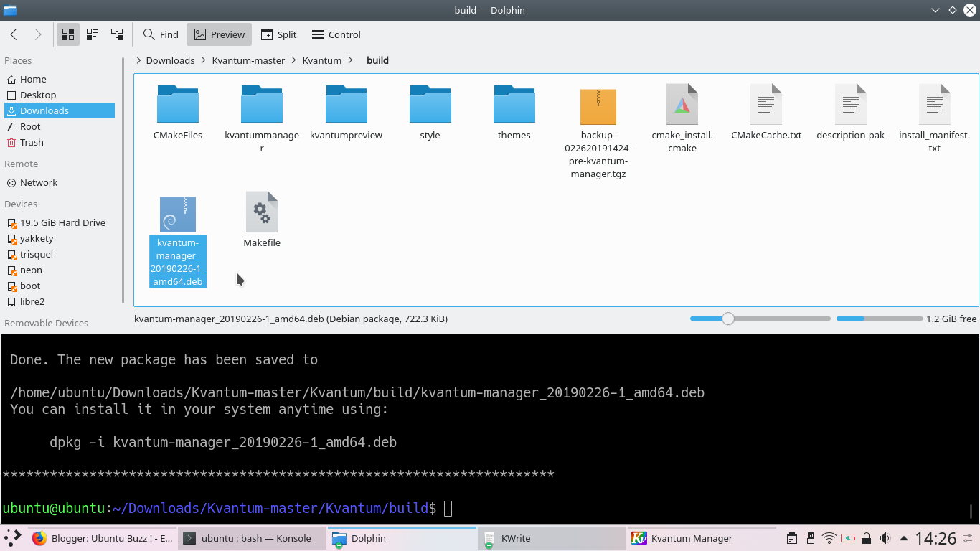Open the yakkety device

pyautogui.click(x=60, y=238)
